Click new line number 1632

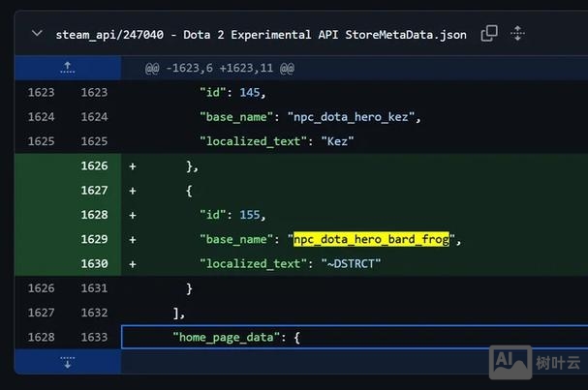tap(94, 313)
